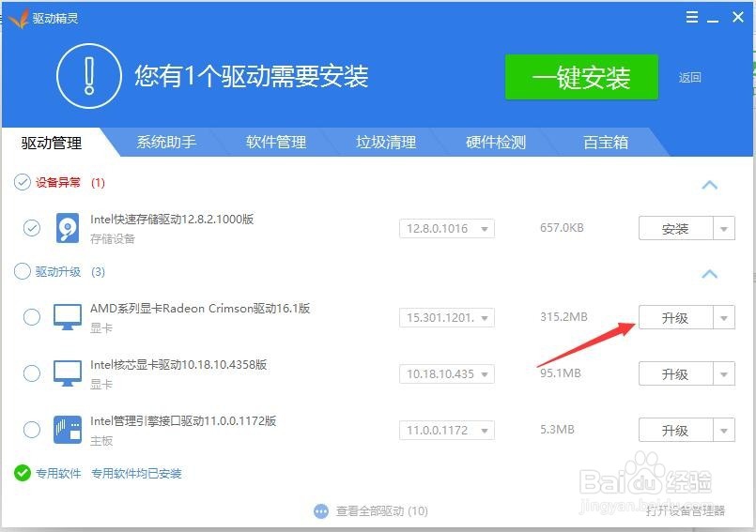The width and height of the screenshot is (756, 532).
Task: Close the 驱动精灵 window
Action: (737, 17)
